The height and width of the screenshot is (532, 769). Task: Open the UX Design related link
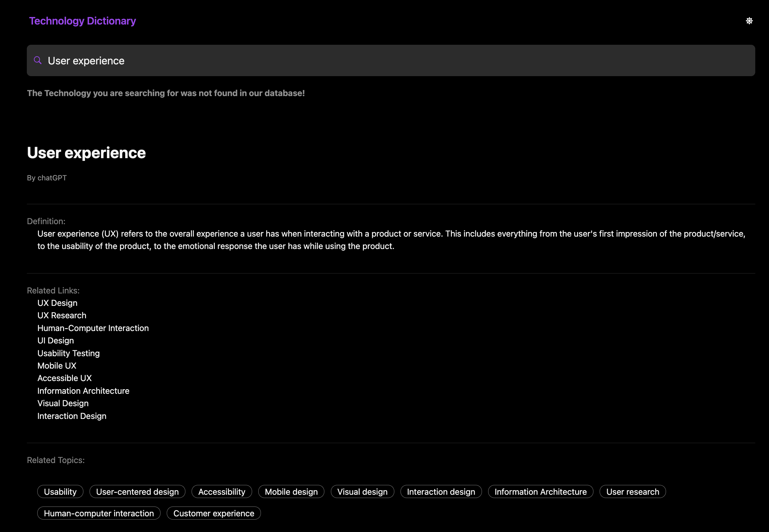coord(57,303)
